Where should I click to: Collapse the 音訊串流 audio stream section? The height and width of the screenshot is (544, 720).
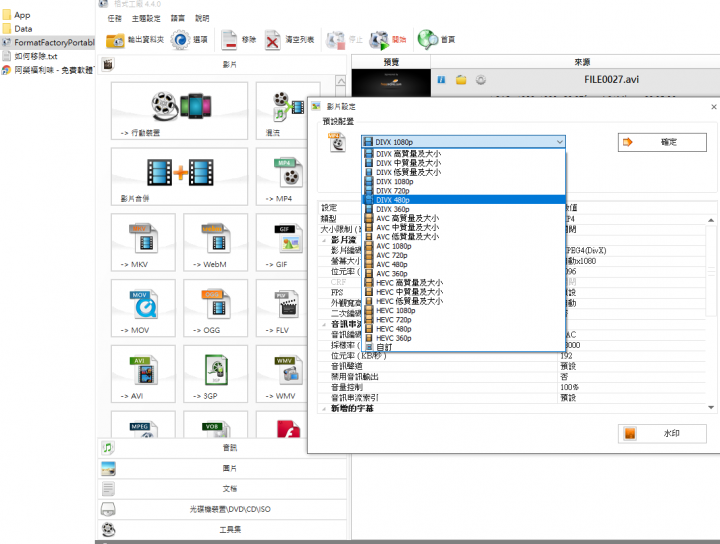(324, 325)
